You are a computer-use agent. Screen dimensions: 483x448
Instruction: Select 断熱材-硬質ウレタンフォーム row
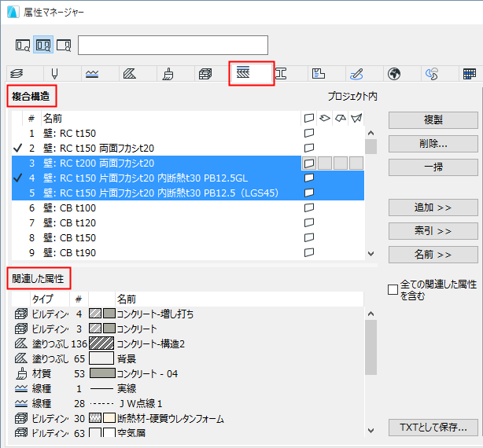(188, 418)
